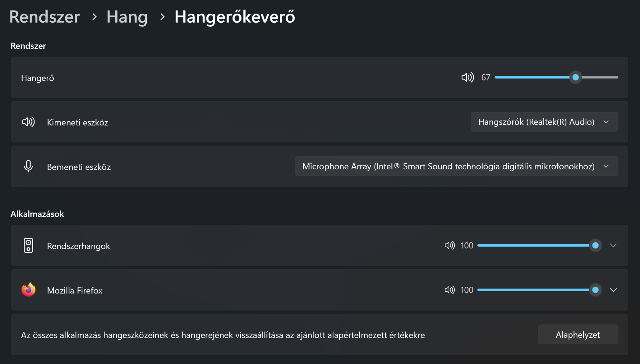Click the speaker icon beside Kimeneti eszköz
This screenshot has width=640, height=364.
28,122
